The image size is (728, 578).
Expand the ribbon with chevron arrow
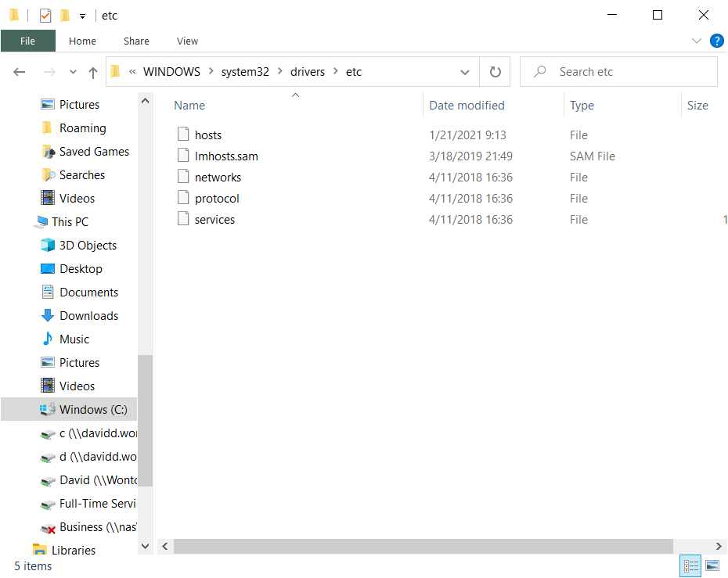click(697, 41)
